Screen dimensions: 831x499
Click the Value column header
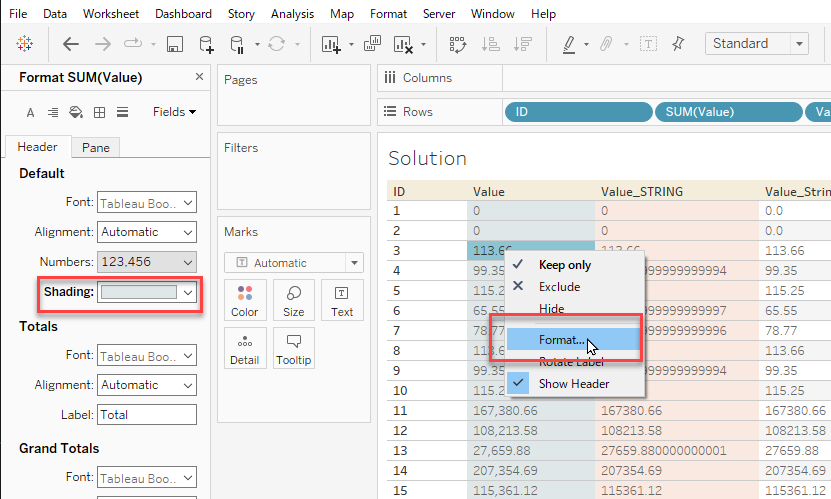489,191
